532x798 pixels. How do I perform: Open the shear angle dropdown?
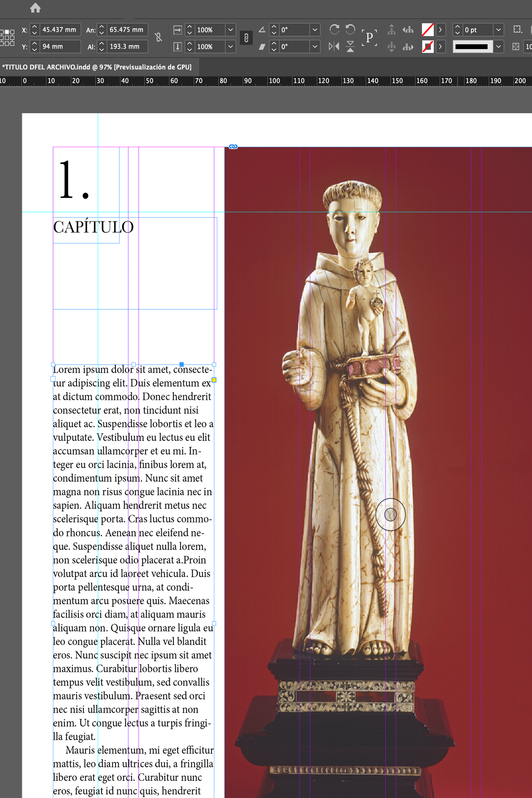(x=315, y=47)
